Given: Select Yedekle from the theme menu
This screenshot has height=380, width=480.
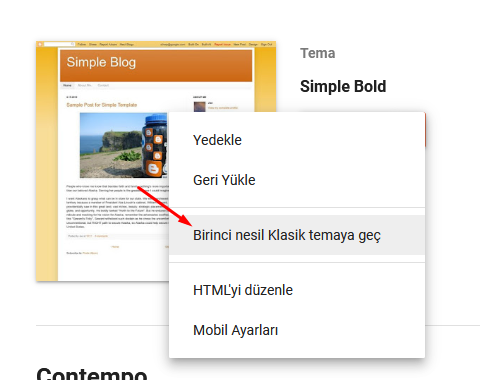Looking at the screenshot, I should [x=297, y=140].
